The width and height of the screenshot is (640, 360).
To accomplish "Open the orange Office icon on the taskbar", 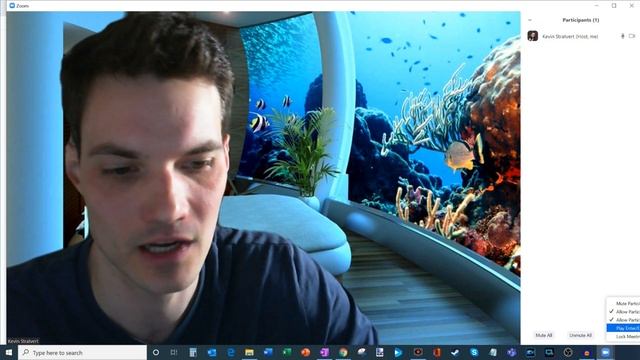I will (x=436, y=352).
